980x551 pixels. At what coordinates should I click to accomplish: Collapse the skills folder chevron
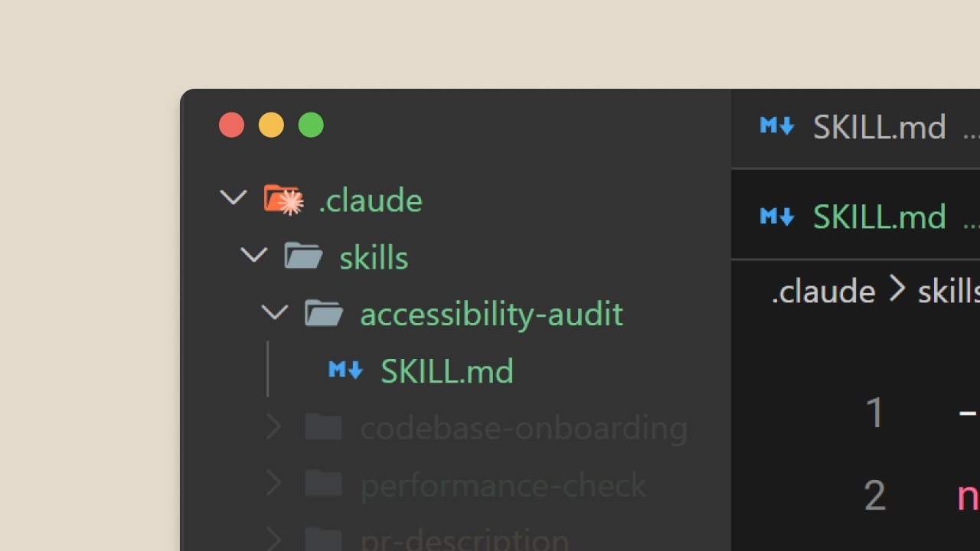pos(253,255)
